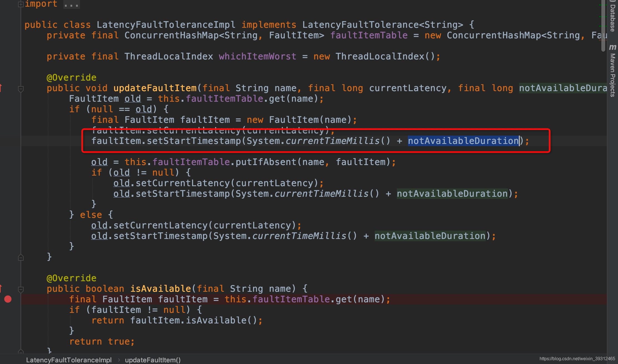Click "new FaultItem(name)" constructor
Image resolution: width=618 pixels, height=364 pixels.
(299, 120)
